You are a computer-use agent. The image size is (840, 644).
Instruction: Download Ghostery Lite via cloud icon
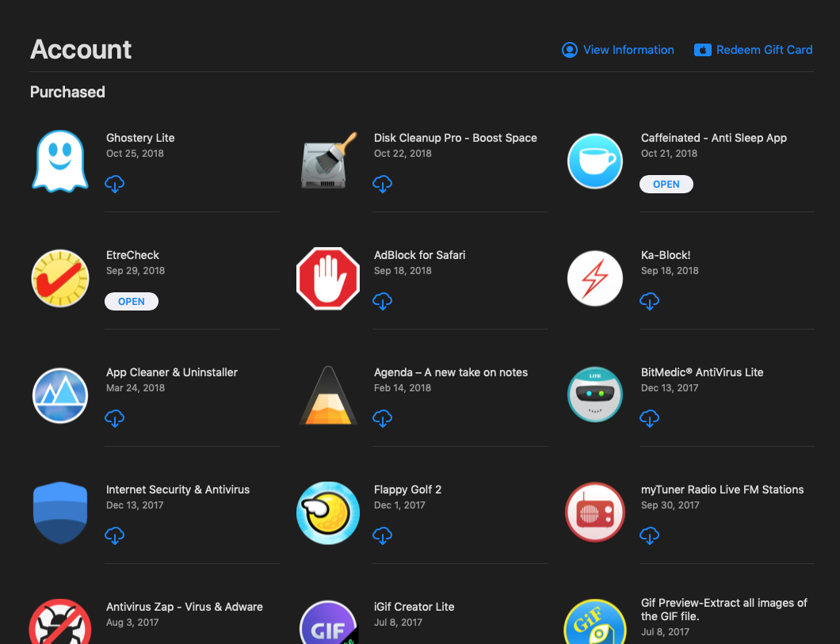(x=115, y=184)
